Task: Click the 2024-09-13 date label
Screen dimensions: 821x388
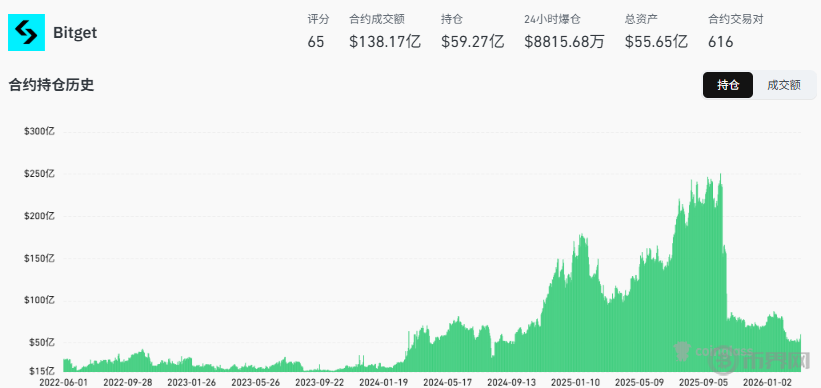Action: click(512, 382)
